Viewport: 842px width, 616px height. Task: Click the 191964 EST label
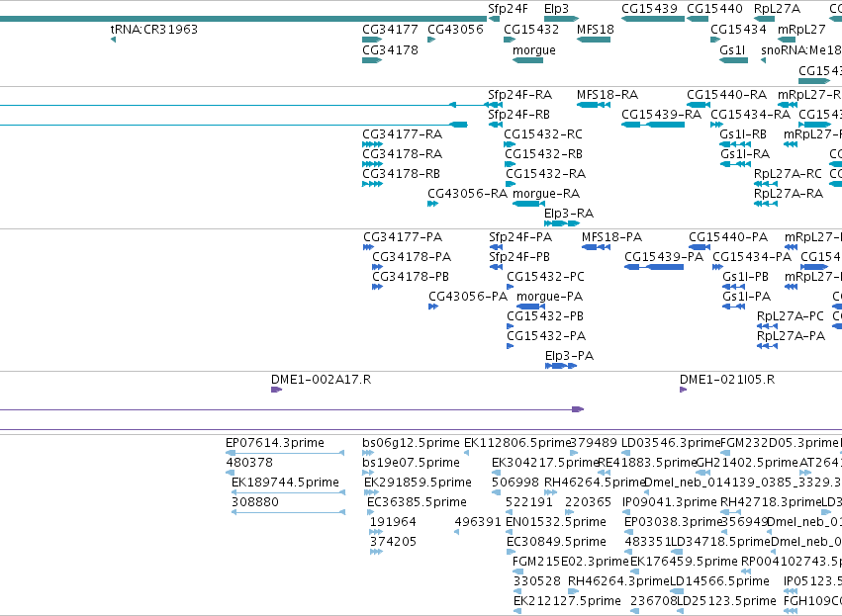393,523
